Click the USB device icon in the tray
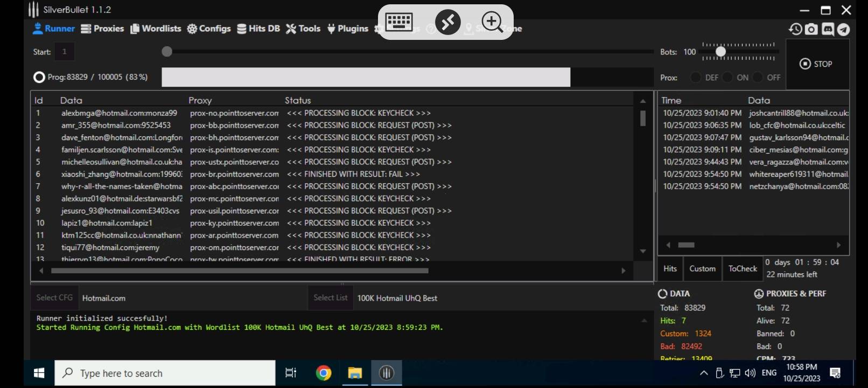Screen dimensions: 868x388 tap(719, 373)
